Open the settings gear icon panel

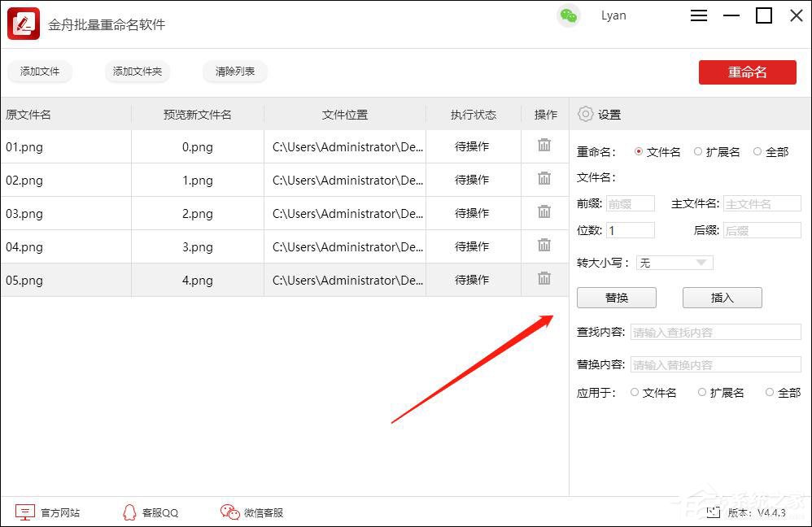click(x=585, y=115)
